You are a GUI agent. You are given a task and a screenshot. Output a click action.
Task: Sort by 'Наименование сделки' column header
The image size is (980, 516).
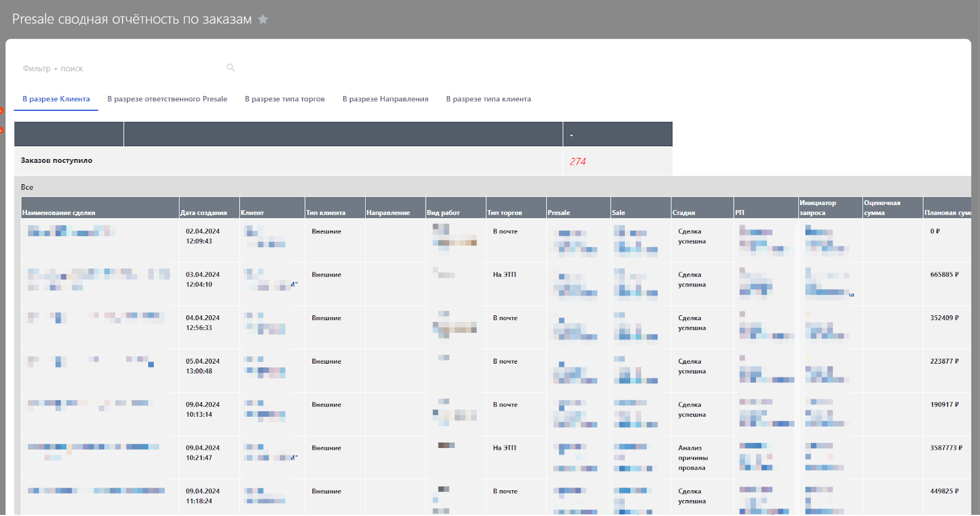59,213
